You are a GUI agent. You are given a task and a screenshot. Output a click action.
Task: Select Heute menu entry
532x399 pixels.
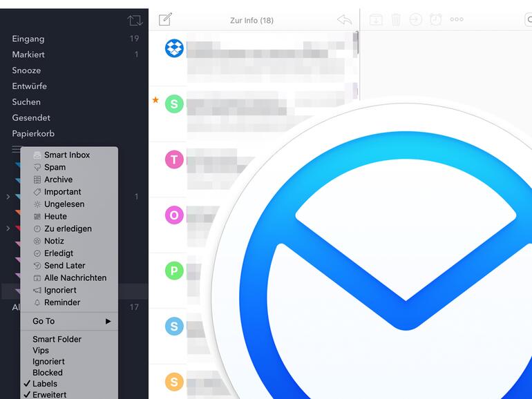click(69, 216)
